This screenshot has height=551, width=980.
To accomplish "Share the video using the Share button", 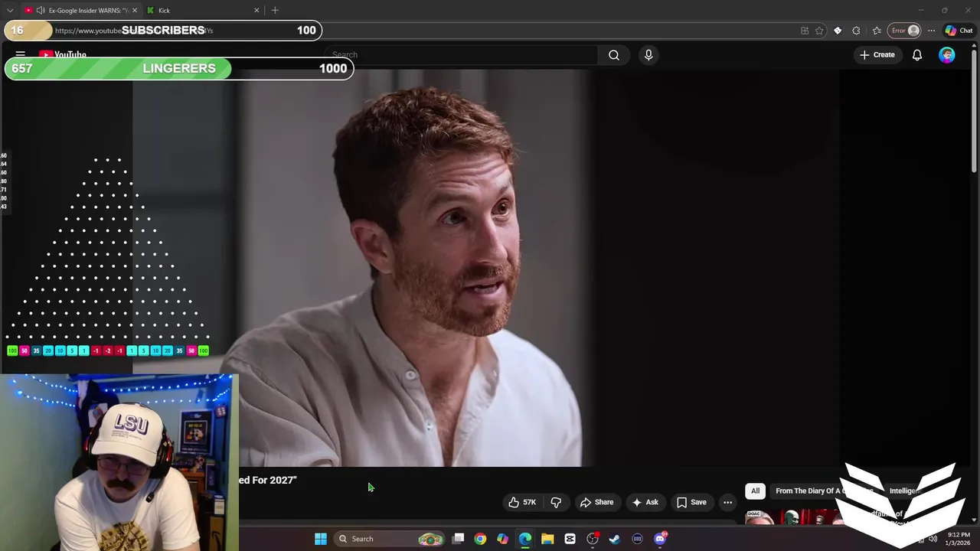I will pos(596,502).
